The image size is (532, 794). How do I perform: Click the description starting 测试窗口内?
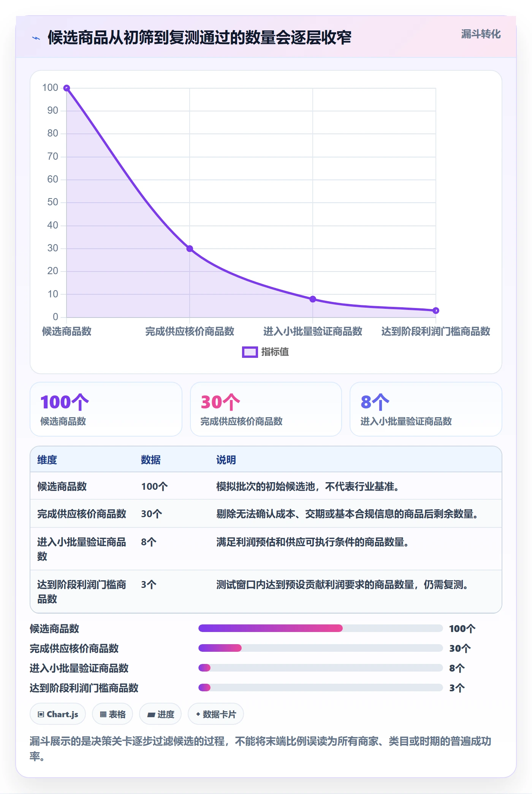click(342, 584)
